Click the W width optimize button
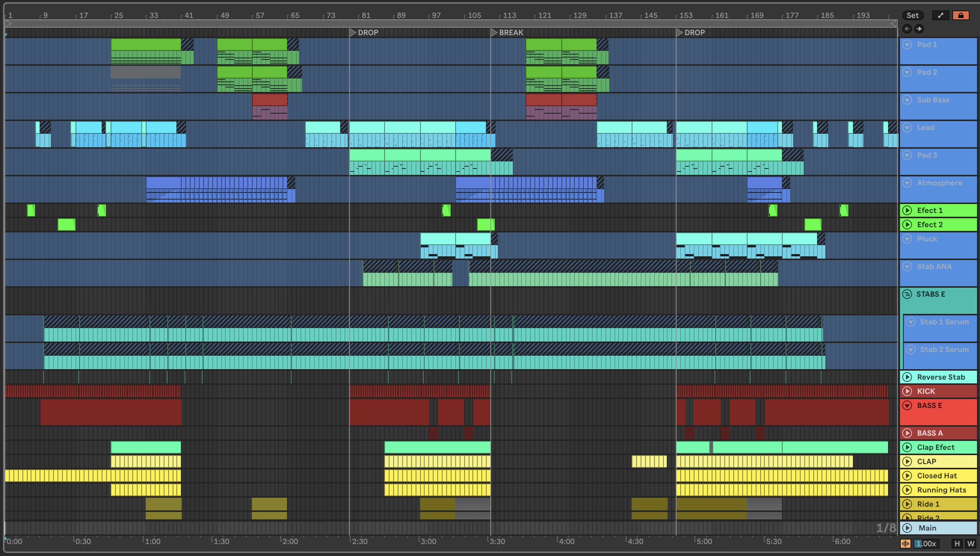 click(970, 543)
